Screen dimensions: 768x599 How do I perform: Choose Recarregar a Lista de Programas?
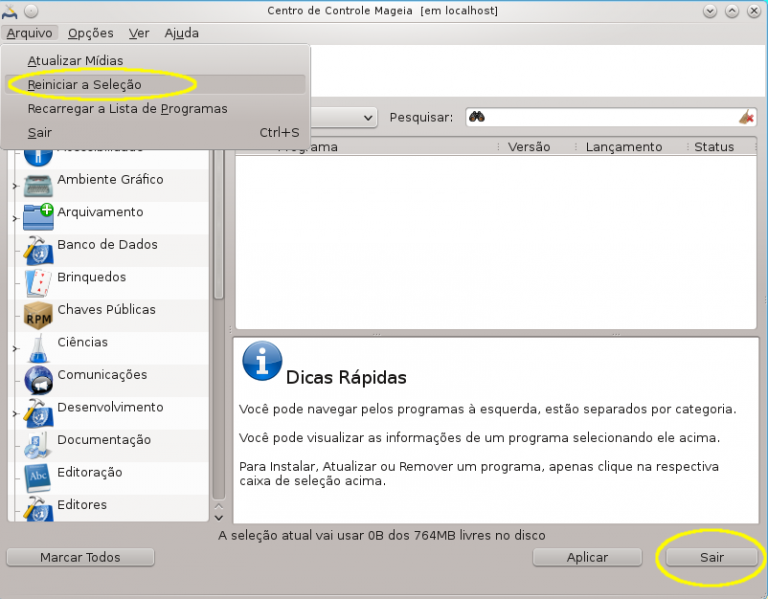(155, 109)
